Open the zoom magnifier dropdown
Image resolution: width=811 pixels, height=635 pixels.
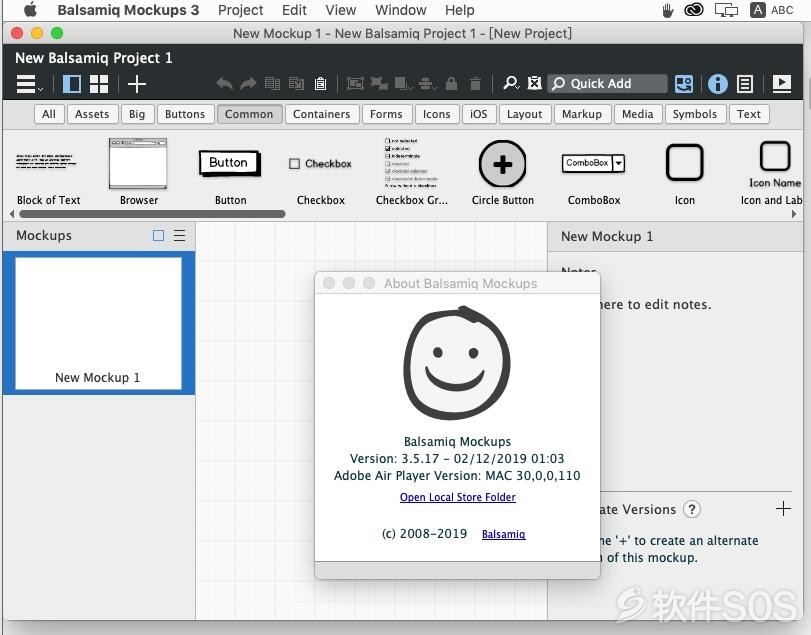[511, 83]
